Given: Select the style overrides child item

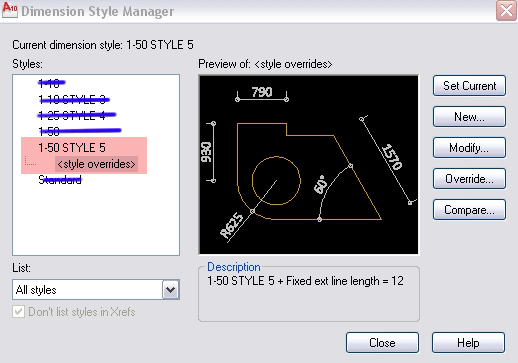Looking at the screenshot, I should click(x=96, y=164).
